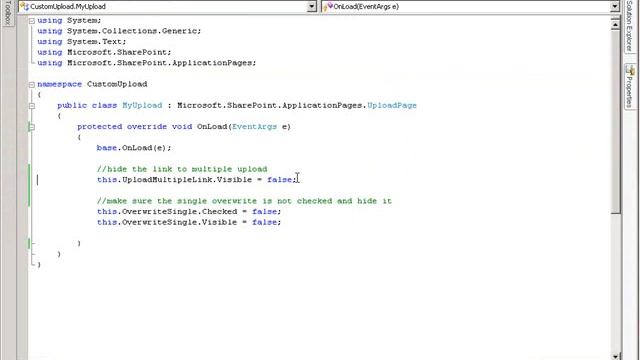Open the Toolbox side tab
Viewport: 640px width, 360px height.
coord(8,13)
